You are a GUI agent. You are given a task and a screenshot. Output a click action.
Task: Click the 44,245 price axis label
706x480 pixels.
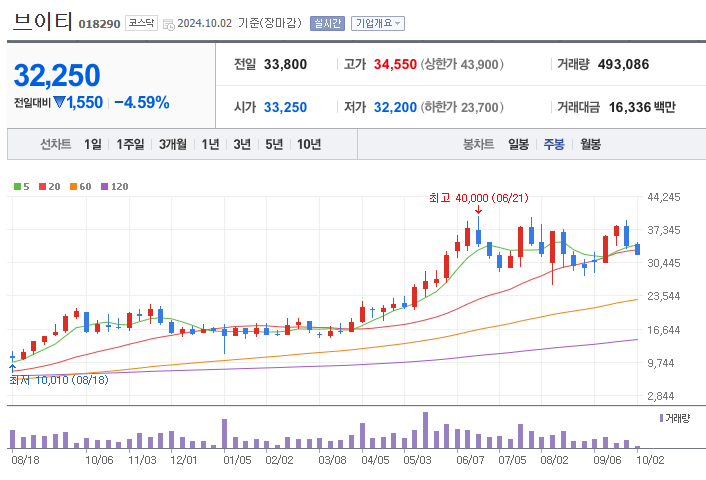point(664,197)
